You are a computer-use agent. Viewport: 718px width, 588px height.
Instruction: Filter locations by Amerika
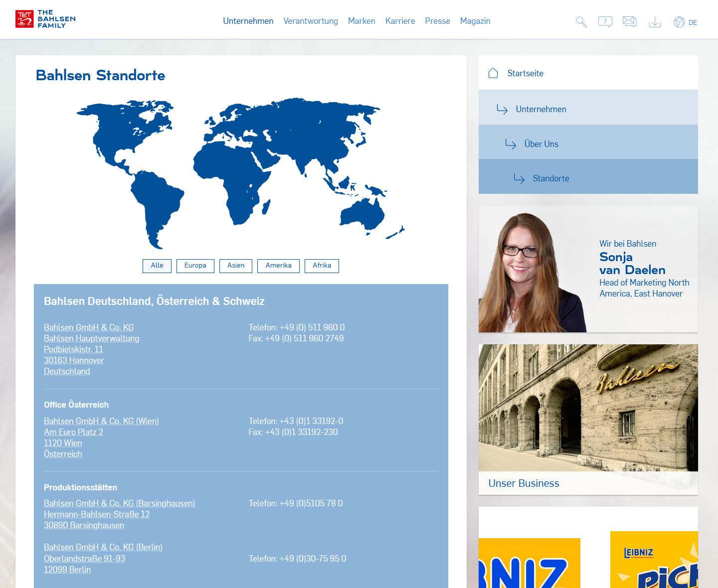pos(278,266)
